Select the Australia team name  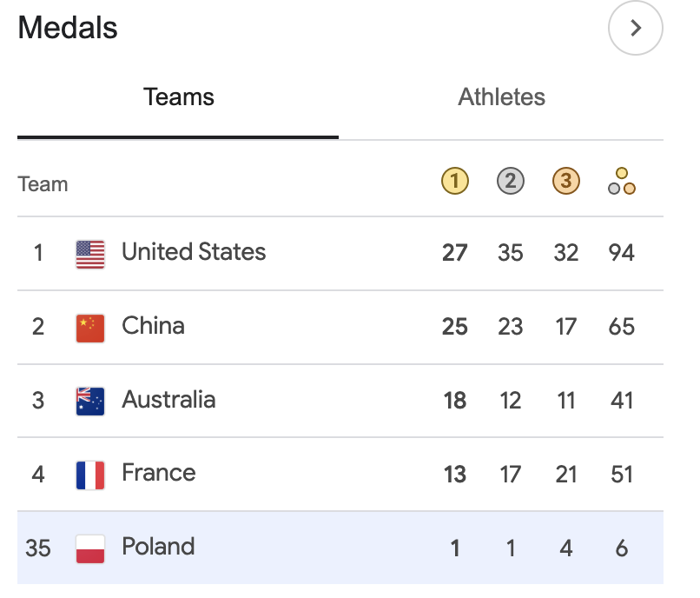168,400
